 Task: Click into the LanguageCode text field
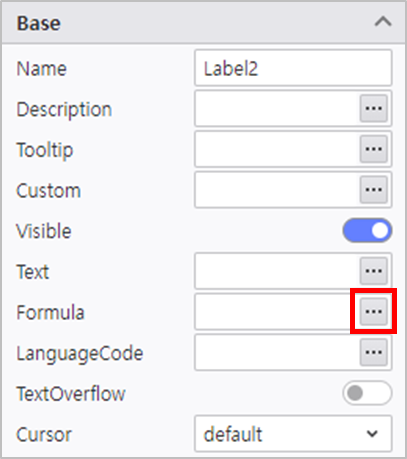coord(277,352)
